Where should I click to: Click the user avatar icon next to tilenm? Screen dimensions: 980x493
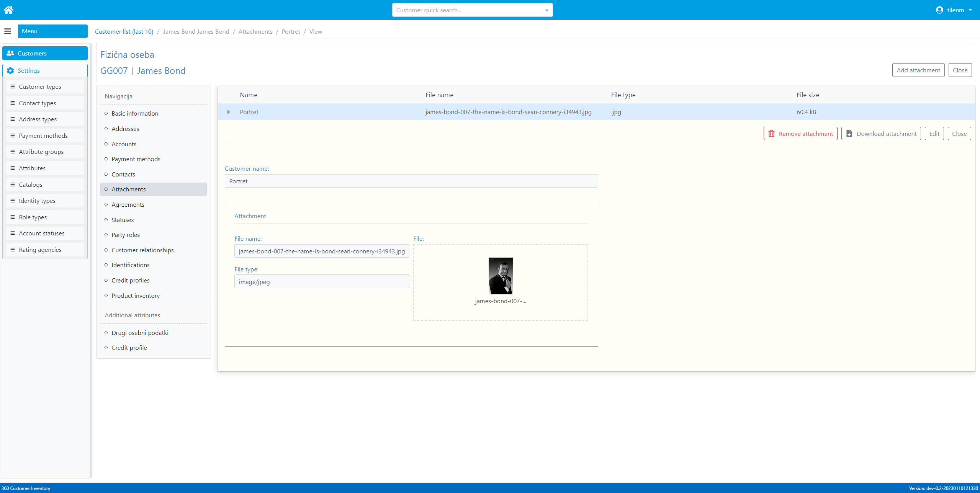[x=939, y=10]
